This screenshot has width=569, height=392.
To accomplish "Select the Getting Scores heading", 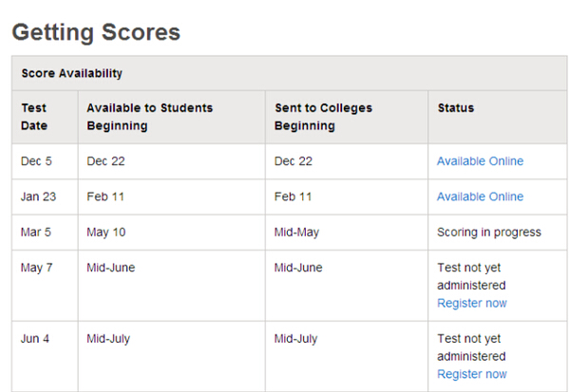I will [x=96, y=32].
